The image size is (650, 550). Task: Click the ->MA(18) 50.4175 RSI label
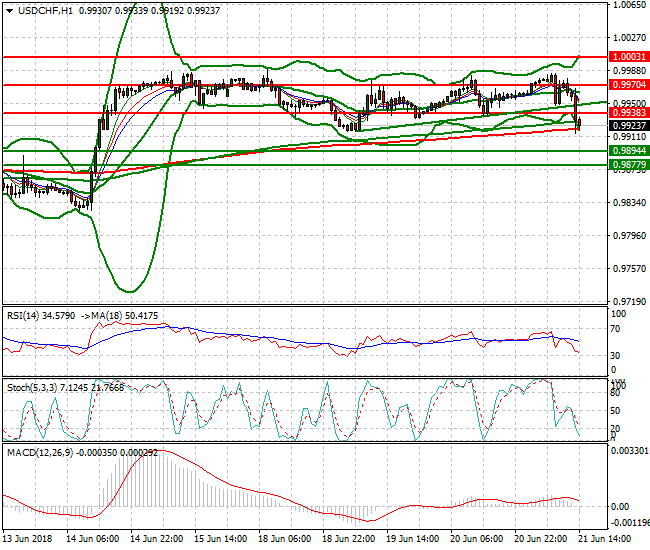[119, 316]
